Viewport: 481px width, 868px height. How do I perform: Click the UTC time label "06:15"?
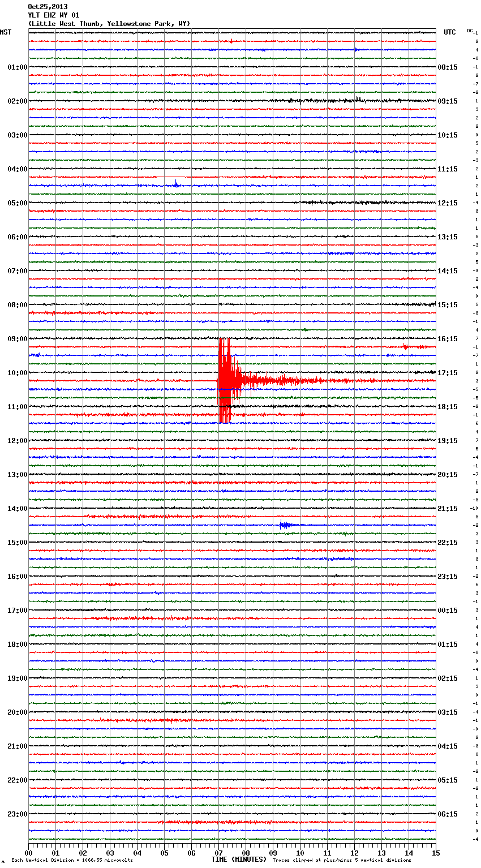coord(448,814)
